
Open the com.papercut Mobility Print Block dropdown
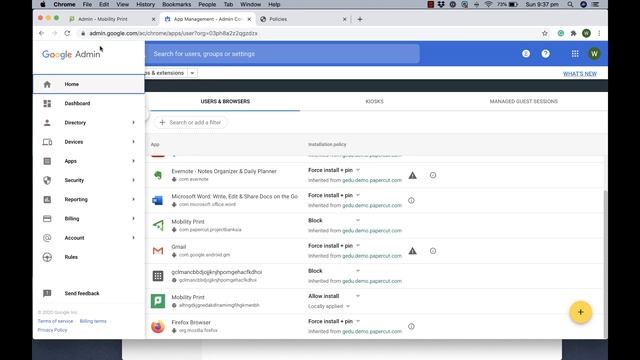point(358,220)
